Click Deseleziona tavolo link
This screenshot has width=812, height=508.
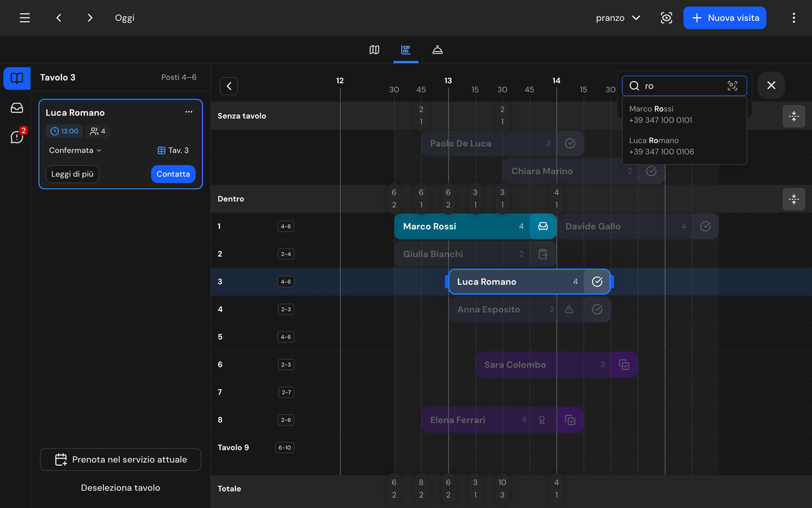pos(121,488)
